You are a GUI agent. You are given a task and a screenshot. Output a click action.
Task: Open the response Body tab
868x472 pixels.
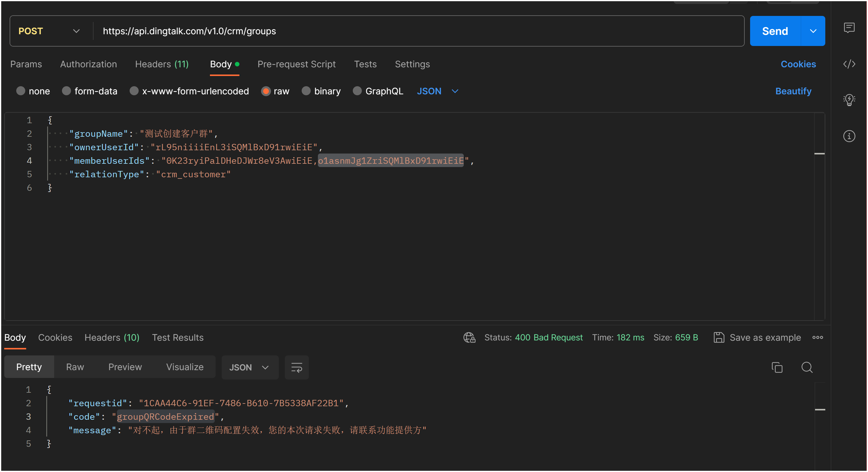tap(15, 337)
